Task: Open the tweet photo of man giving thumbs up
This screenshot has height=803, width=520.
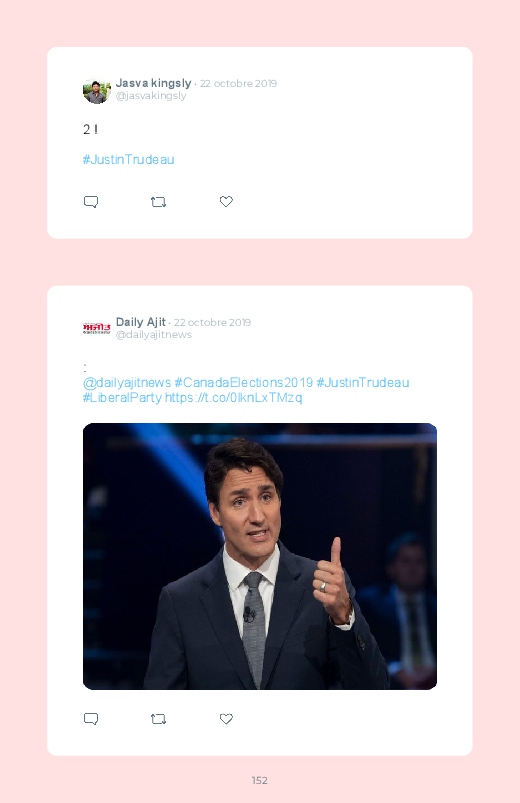Action: [260, 556]
